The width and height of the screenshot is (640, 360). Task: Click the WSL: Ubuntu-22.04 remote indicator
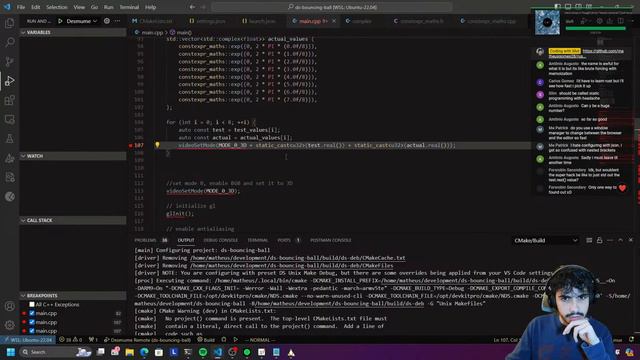point(28,340)
